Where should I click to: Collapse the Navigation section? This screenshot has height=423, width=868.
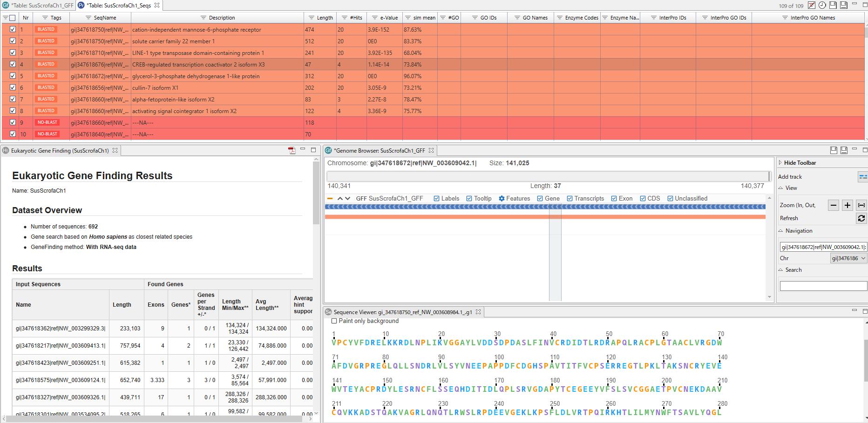[781, 231]
